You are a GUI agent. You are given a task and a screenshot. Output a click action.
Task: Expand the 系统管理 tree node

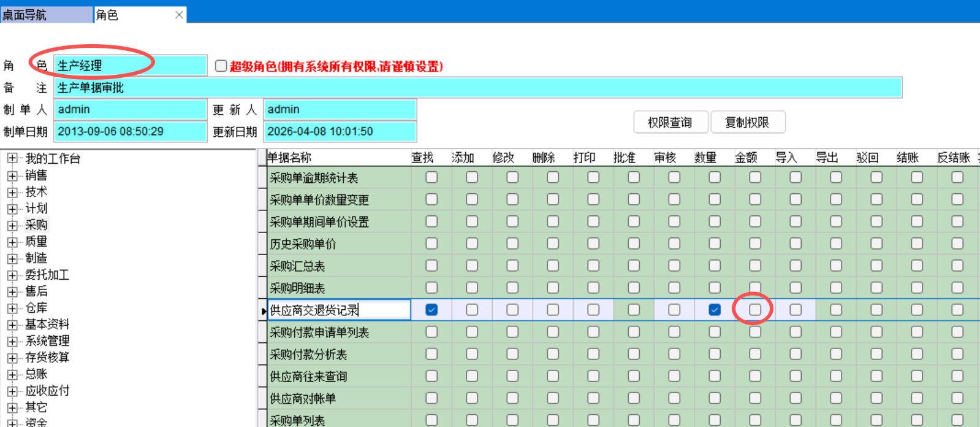(x=12, y=341)
